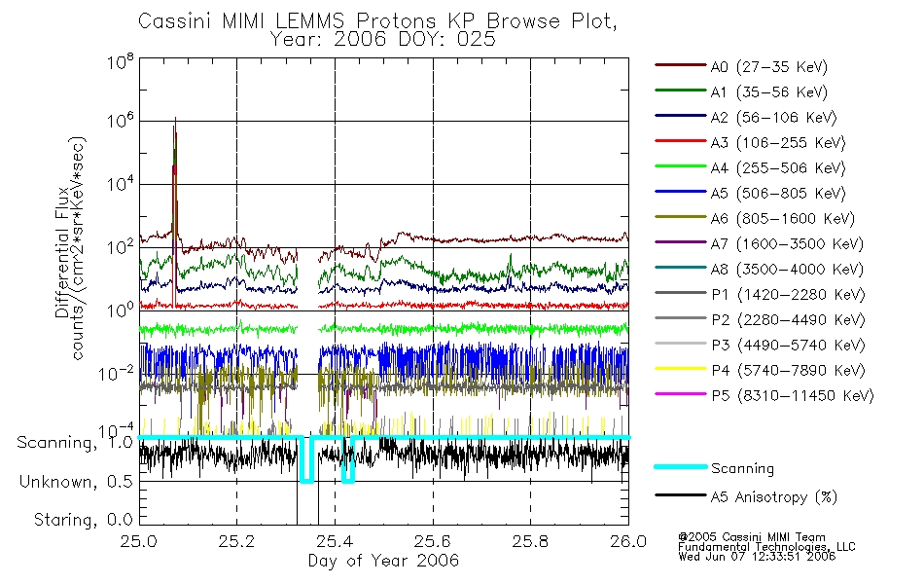Click the Staring, 0.0 axis label
Image resolution: width=924 pixels, height=584 pixels.
[83, 520]
